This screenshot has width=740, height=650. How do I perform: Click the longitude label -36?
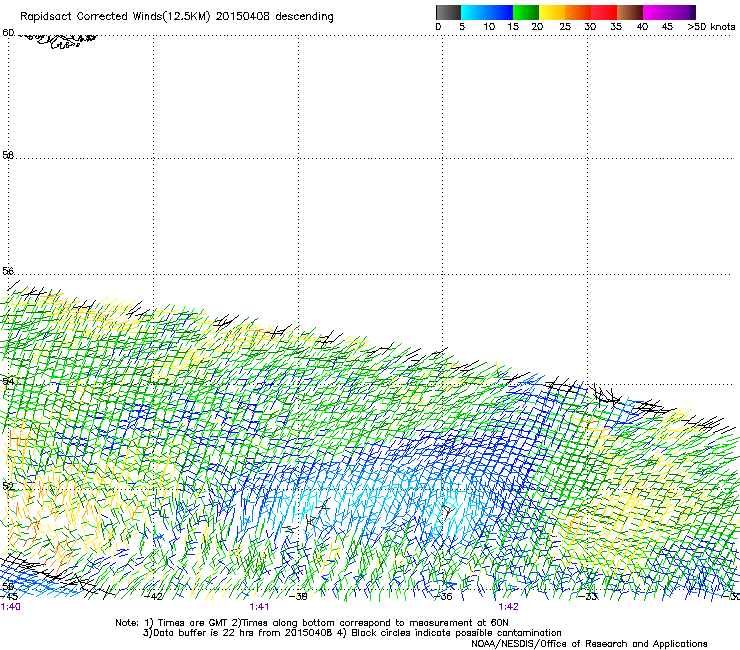(x=444, y=597)
